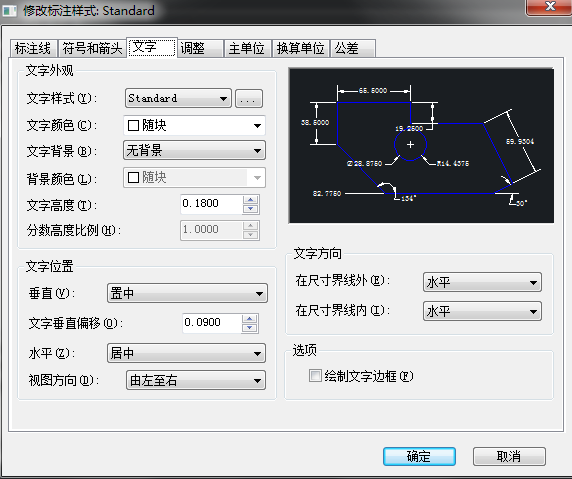The image size is (572, 479).
Task: Click the 文字颜色 随块 color swatch
Action: click(x=133, y=125)
